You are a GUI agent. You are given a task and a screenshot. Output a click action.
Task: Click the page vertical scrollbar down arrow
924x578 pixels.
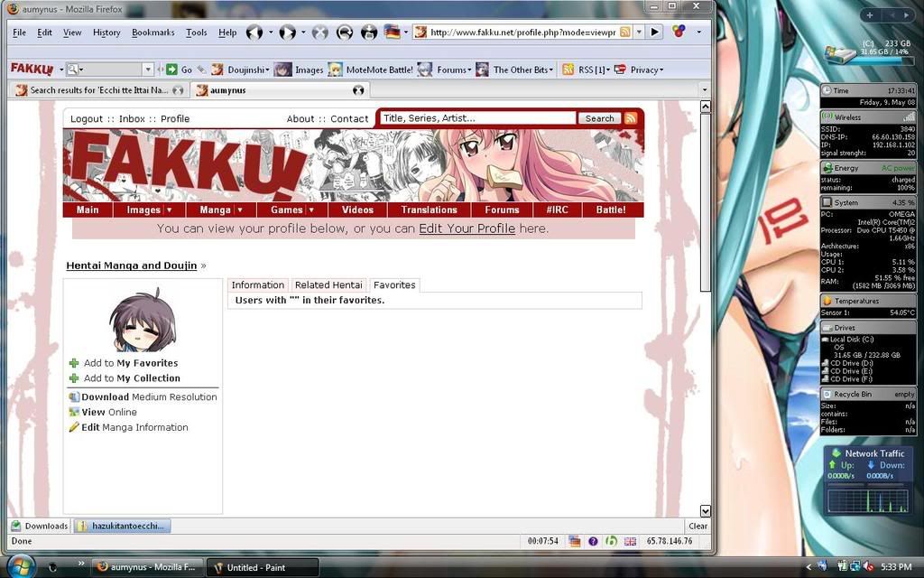[705, 511]
